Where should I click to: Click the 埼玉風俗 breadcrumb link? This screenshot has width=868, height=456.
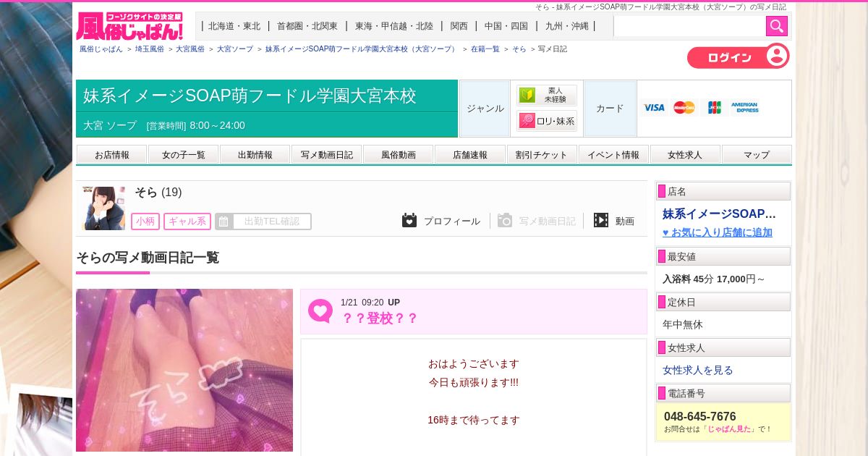150,49
